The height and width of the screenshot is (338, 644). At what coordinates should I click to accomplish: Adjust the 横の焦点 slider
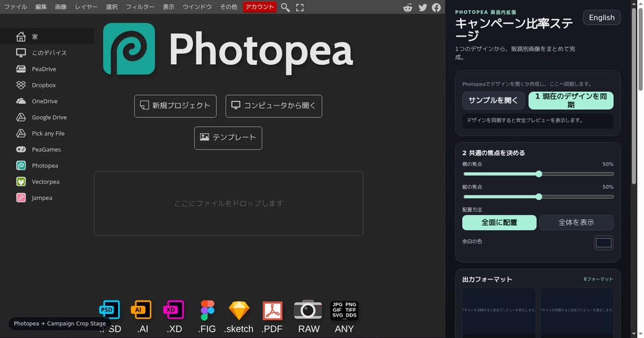pyautogui.click(x=538, y=174)
